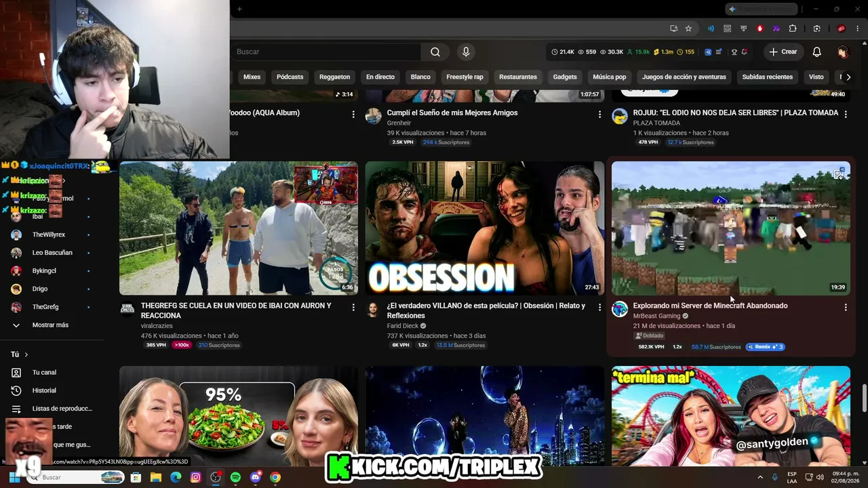The image size is (868, 488).
Task: Open options menu for Cumplí el Sueño video
Action: pyautogui.click(x=599, y=115)
